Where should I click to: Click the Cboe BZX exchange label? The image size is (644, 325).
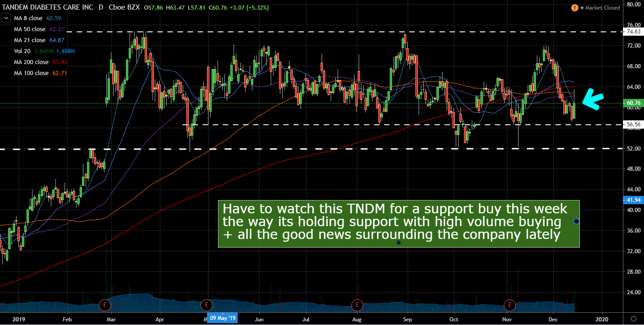coord(125,8)
